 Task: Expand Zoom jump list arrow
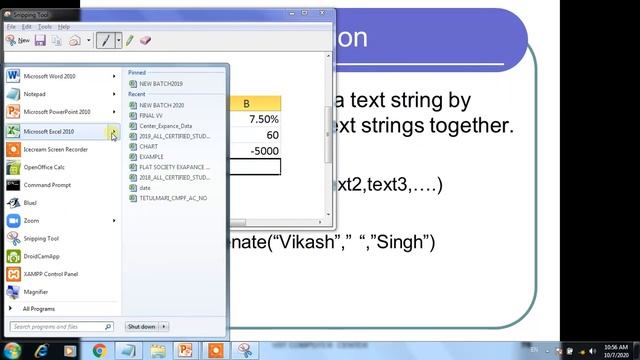point(114,220)
